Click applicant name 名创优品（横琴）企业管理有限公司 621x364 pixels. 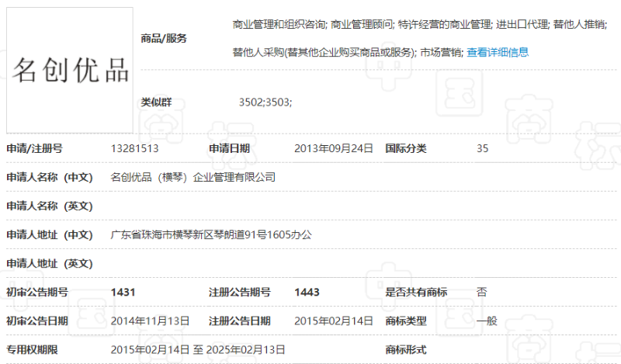click(193, 177)
